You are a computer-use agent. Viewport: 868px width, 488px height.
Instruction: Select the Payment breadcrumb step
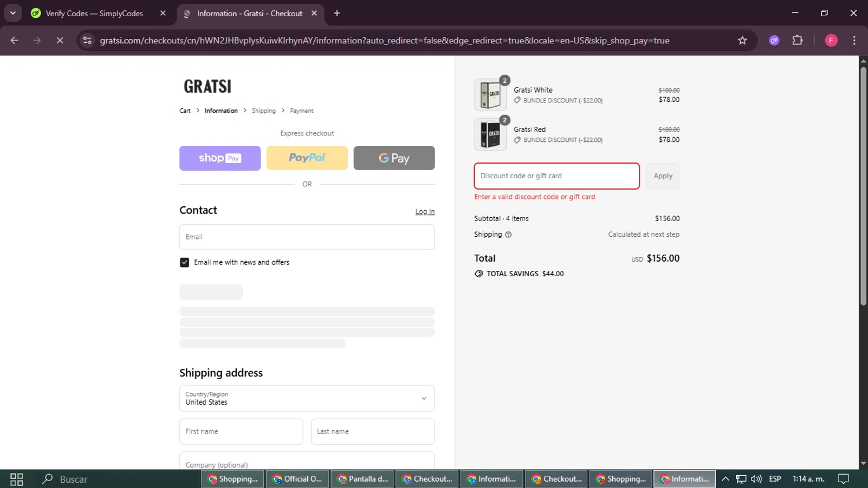click(301, 111)
